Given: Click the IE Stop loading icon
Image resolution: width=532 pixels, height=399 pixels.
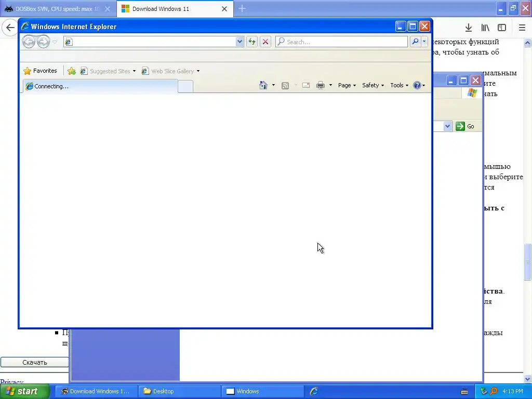Looking at the screenshot, I should point(265,42).
